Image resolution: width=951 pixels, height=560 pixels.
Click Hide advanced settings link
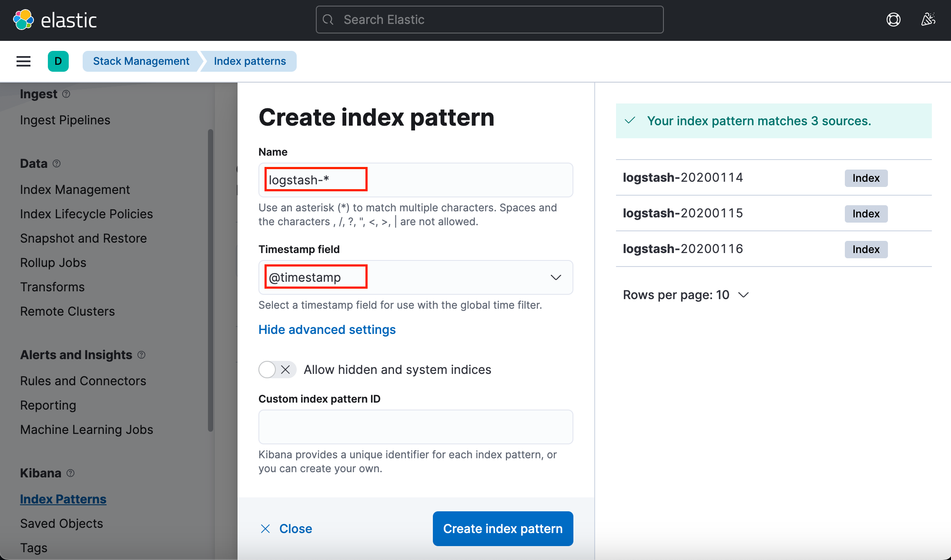(x=327, y=330)
